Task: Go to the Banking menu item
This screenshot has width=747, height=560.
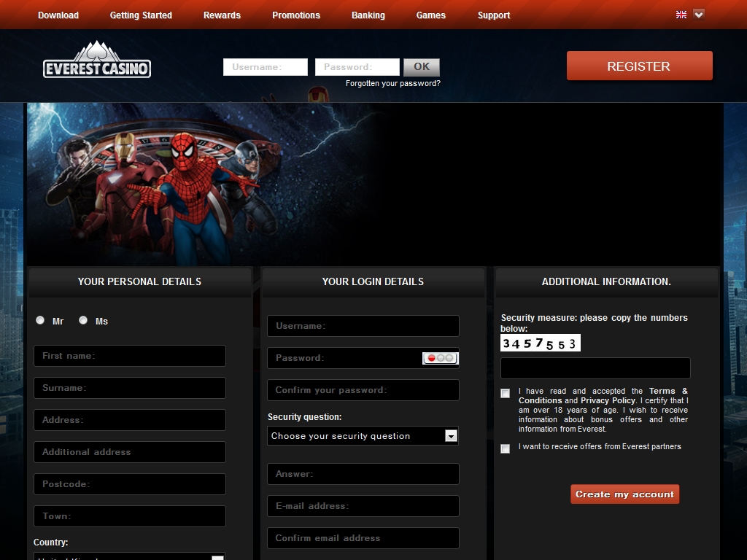Action: pyautogui.click(x=368, y=15)
